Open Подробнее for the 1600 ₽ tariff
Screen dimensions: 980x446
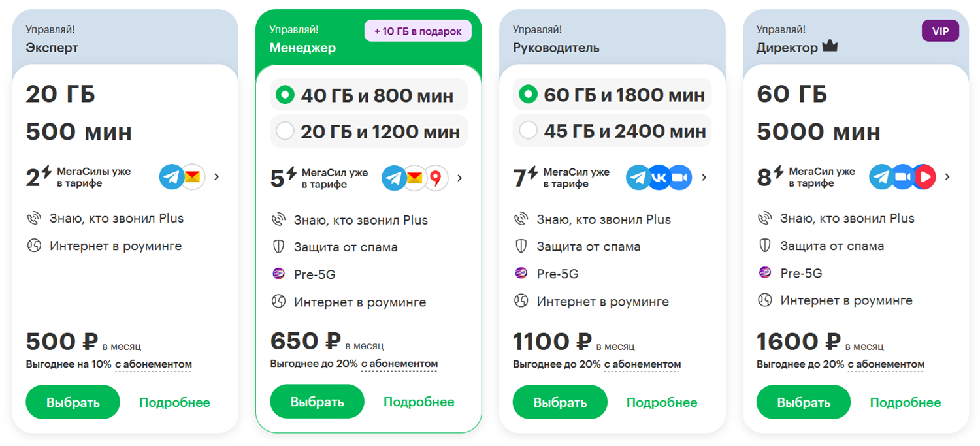(x=905, y=402)
